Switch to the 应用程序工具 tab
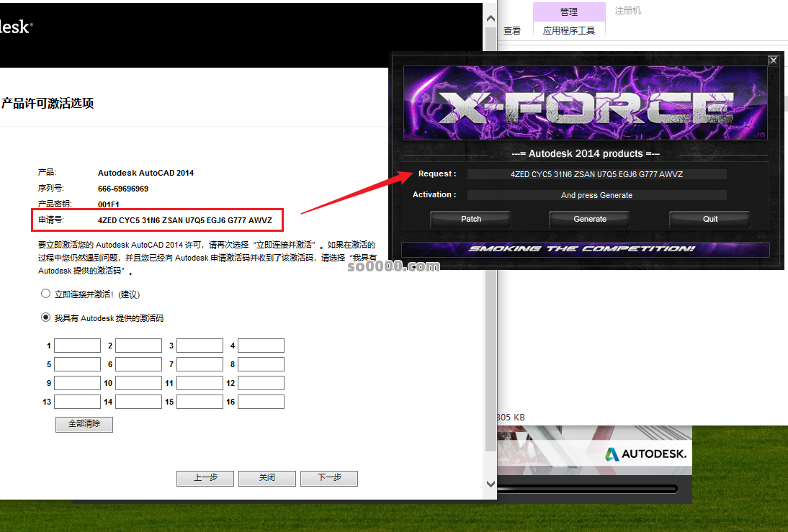The width and height of the screenshot is (788, 532). coord(569,31)
